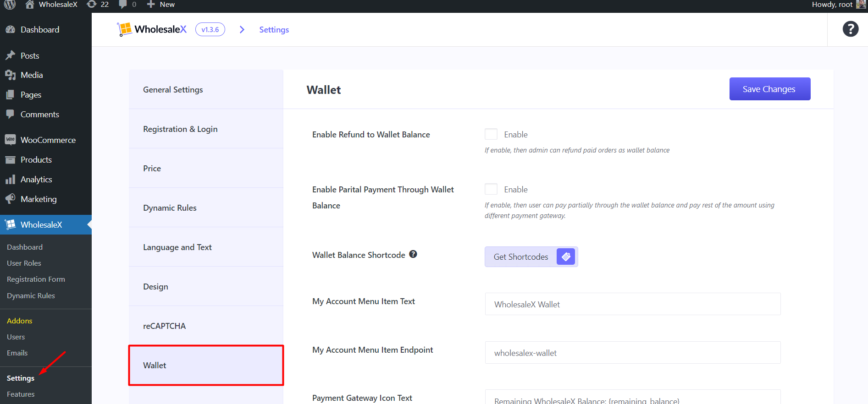868x404 pixels.
Task: Click the plus New icon in admin bar
Action: [x=151, y=4]
